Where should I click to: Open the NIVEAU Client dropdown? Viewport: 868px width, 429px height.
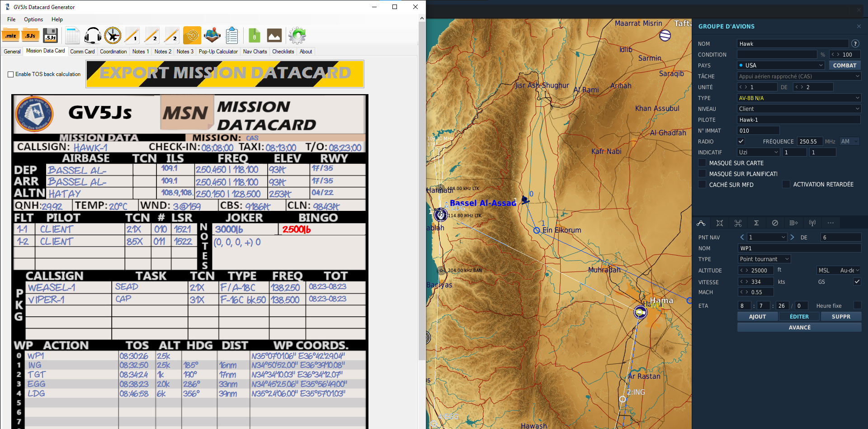[799, 109]
